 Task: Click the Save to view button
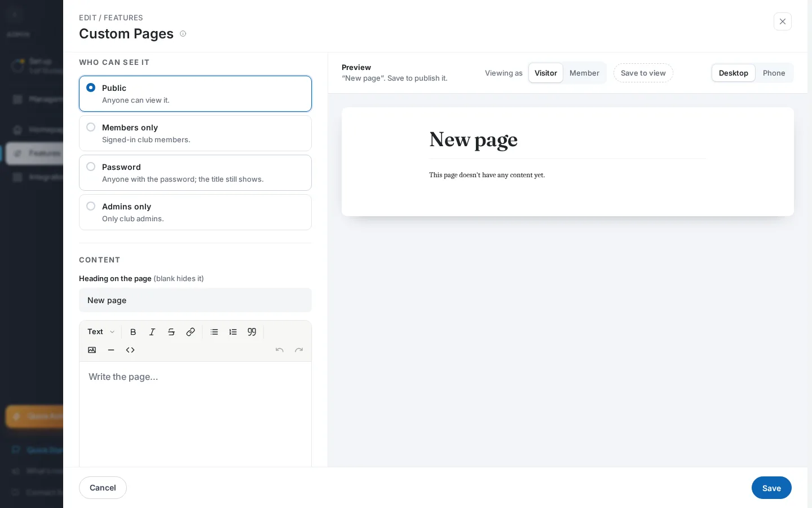(x=643, y=73)
